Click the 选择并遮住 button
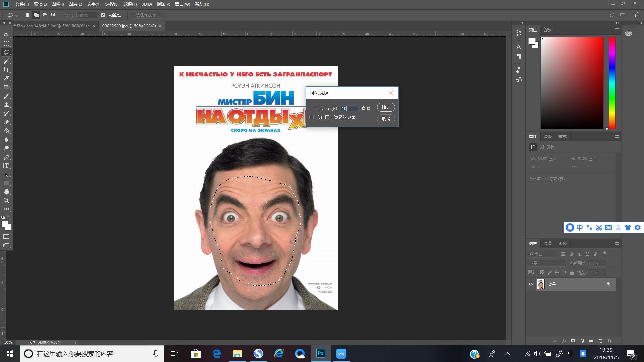 tap(148, 15)
